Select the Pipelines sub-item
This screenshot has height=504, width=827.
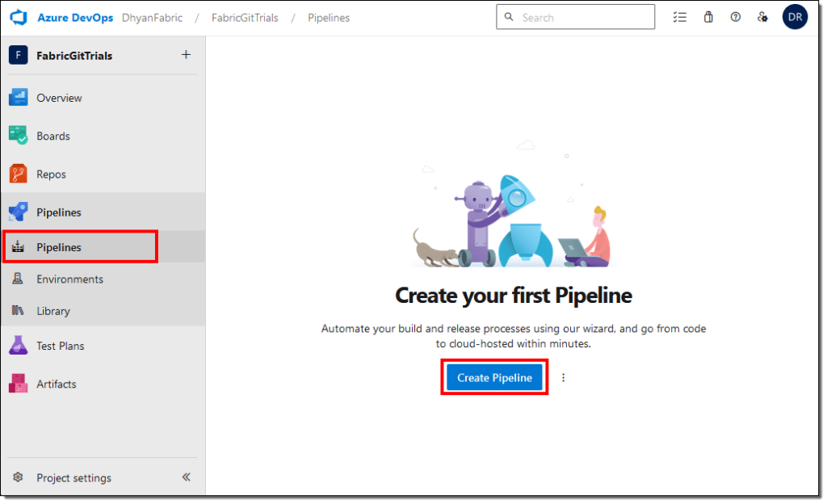(x=58, y=247)
